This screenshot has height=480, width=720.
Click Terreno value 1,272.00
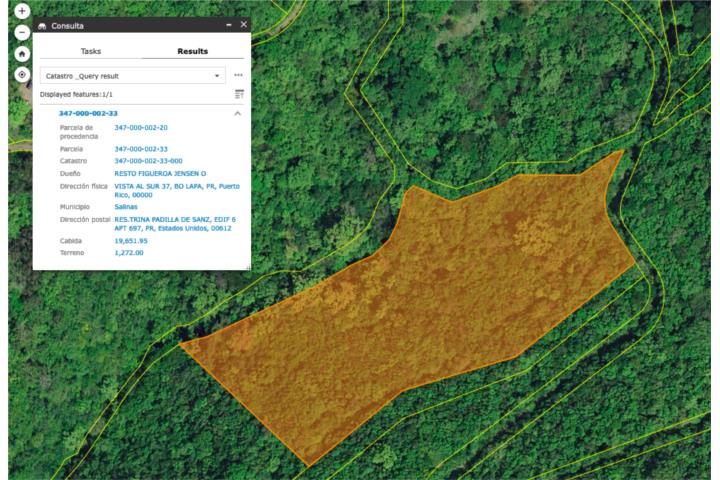click(x=129, y=253)
